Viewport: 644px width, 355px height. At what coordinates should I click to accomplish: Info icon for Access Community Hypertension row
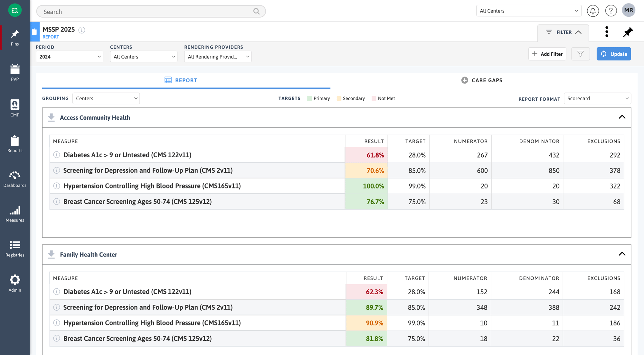[57, 186]
